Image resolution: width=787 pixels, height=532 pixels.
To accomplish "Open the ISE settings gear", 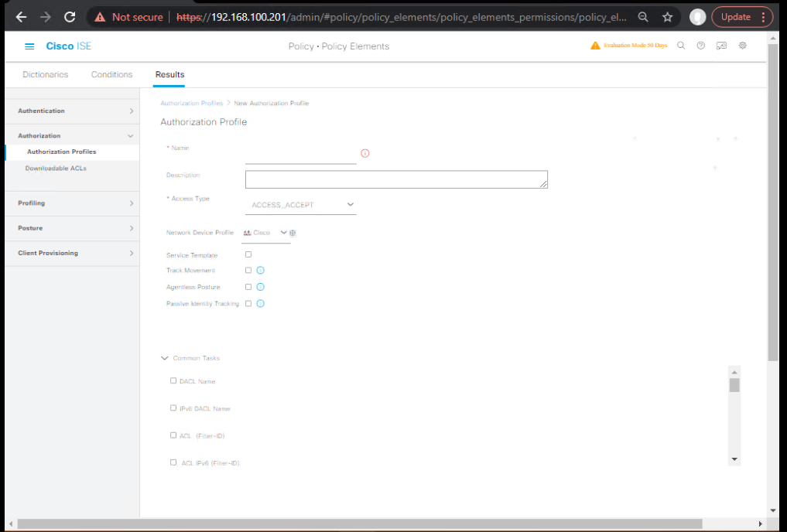I will [743, 46].
